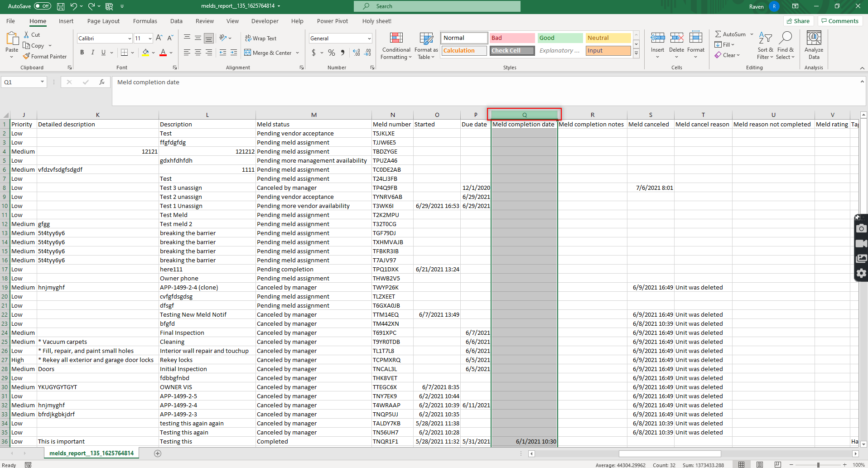
Task: Click the Save icon in title bar
Action: click(x=61, y=6)
